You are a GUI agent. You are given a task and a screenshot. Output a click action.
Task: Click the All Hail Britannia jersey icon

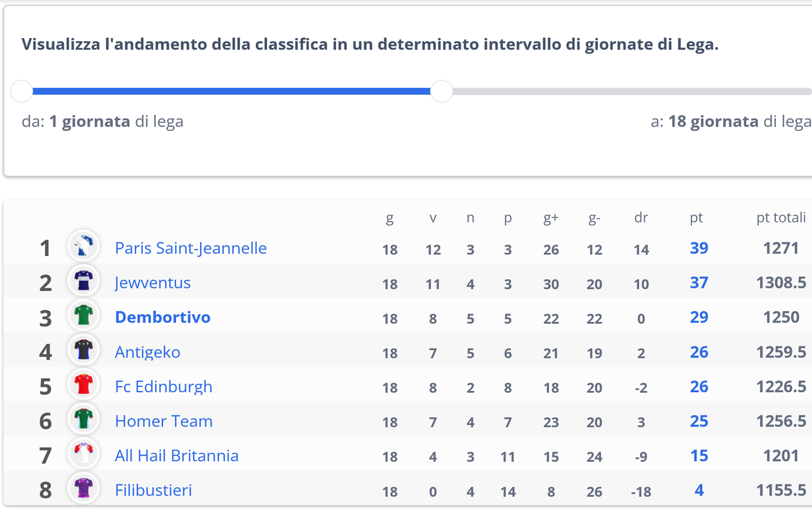tap(84, 455)
